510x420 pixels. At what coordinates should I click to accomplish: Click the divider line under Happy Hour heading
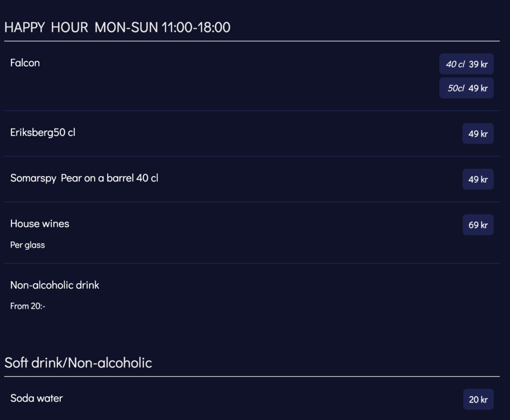click(x=252, y=41)
